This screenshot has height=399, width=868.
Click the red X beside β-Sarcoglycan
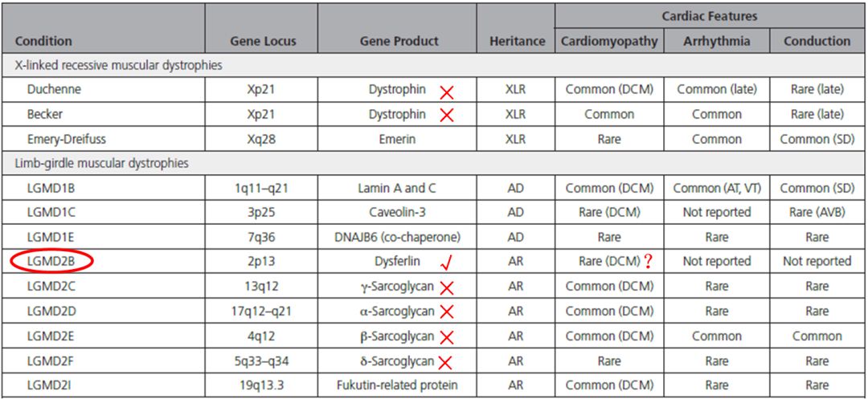click(x=447, y=337)
